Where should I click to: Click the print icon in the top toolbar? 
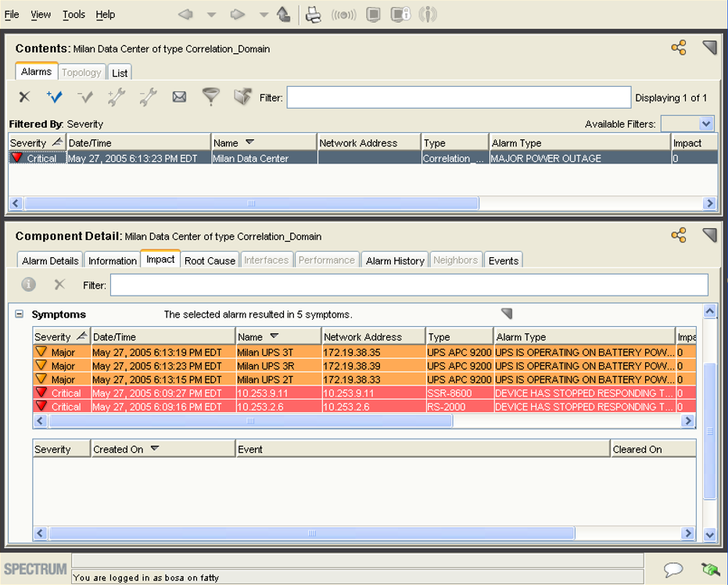pos(313,14)
